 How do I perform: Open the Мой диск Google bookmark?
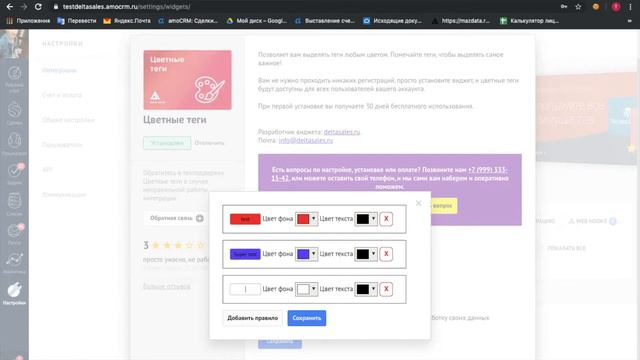pyautogui.click(x=257, y=21)
